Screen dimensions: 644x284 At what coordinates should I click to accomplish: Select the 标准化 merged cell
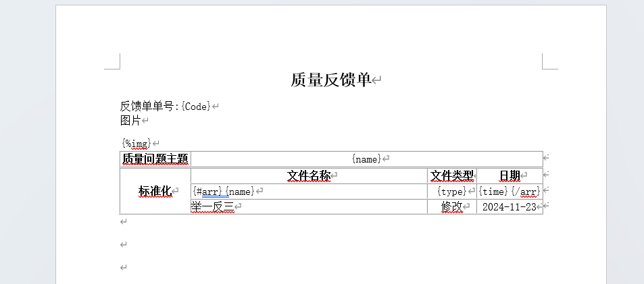point(155,191)
